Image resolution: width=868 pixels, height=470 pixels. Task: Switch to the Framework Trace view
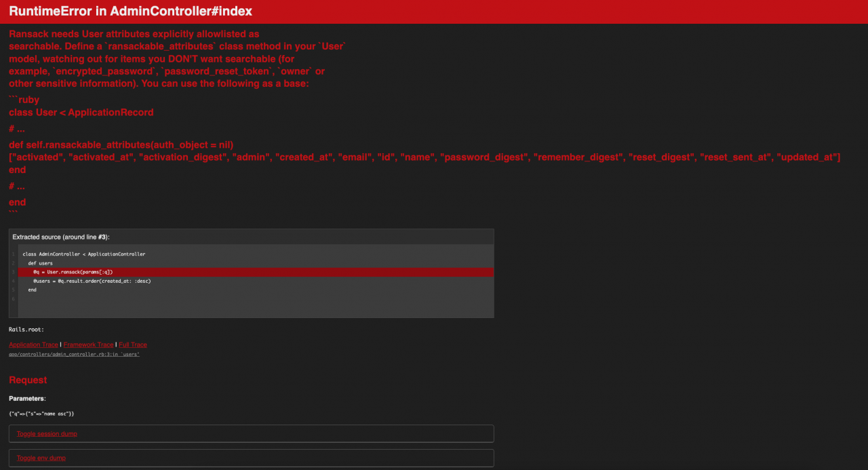pyautogui.click(x=88, y=345)
